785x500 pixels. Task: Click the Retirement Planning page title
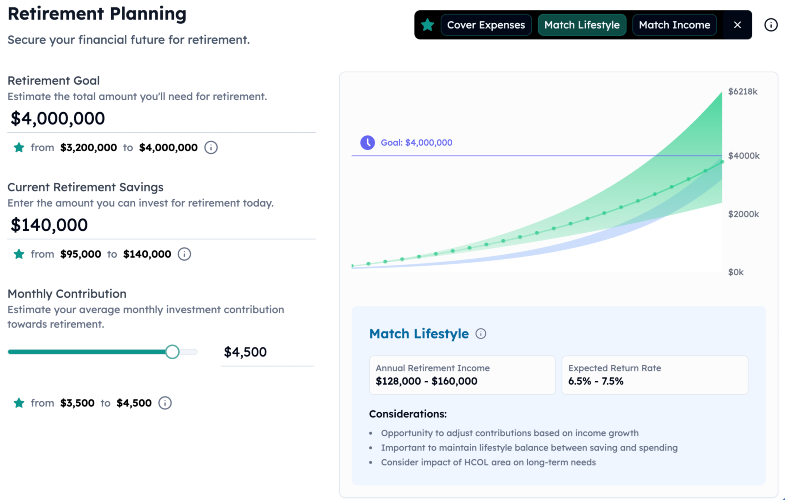point(97,14)
